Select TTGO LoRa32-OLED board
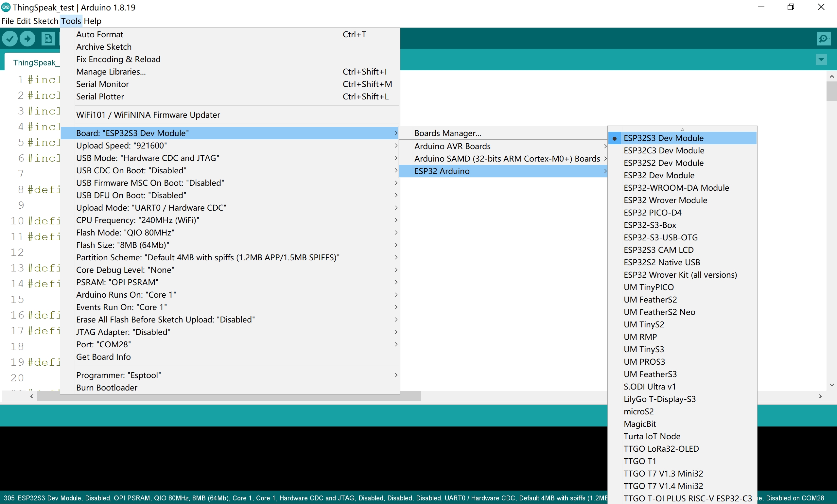This screenshot has height=504, width=837. 682,449
